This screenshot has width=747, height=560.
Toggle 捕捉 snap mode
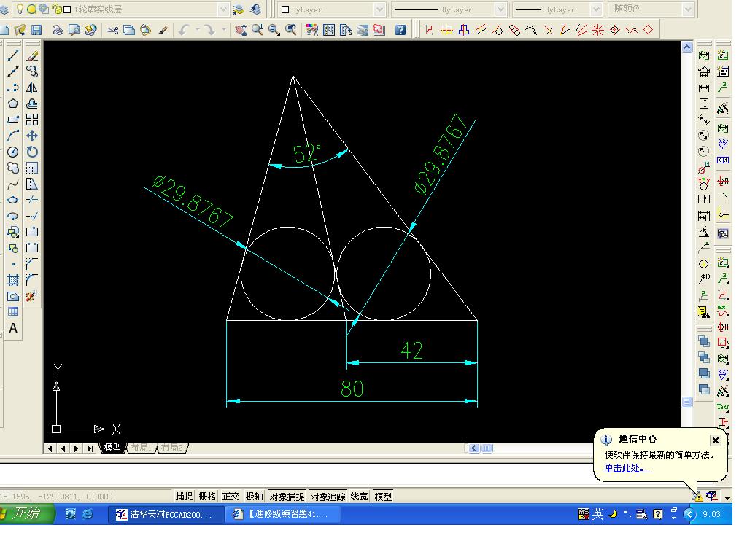coord(184,497)
